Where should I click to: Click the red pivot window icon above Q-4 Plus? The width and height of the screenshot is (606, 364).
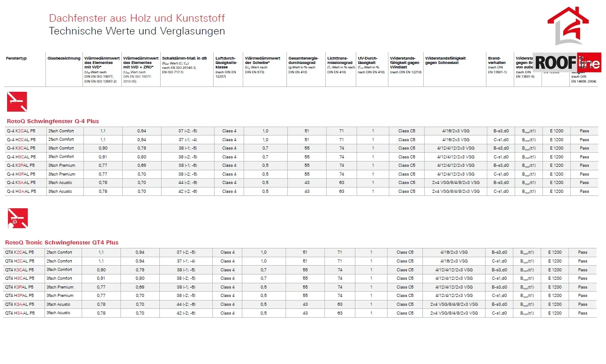pyautogui.click(x=17, y=101)
